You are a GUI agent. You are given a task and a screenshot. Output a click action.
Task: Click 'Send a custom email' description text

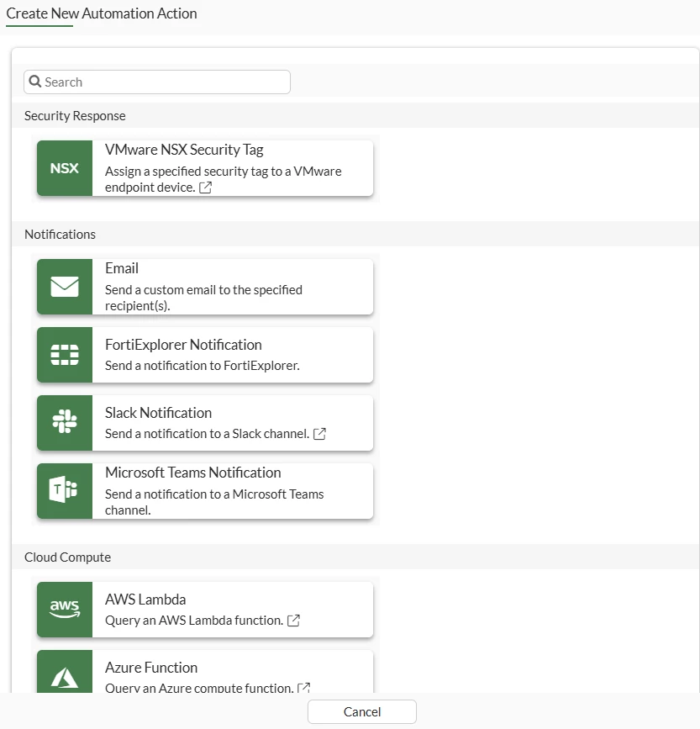tap(203, 298)
